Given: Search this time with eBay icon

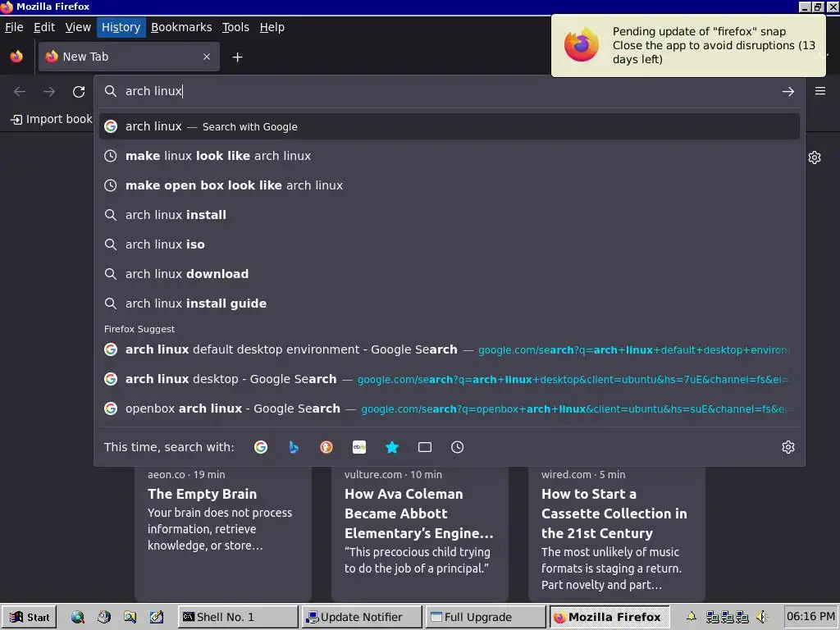Looking at the screenshot, I should click(x=359, y=447).
